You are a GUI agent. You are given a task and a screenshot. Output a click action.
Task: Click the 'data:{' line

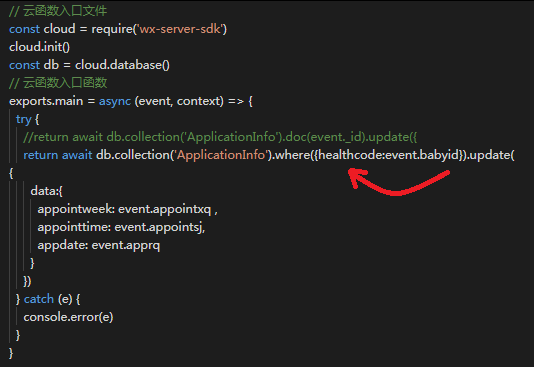point(47,191)
